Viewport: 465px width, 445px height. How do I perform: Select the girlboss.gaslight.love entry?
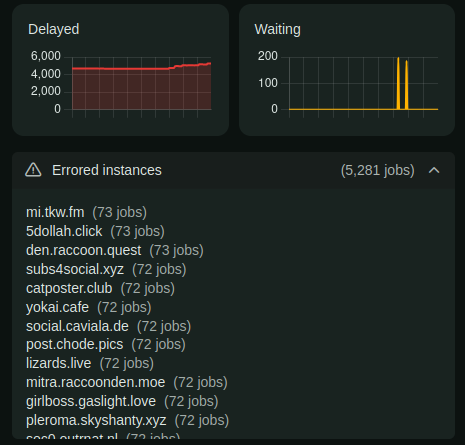[x=91, y=401]
